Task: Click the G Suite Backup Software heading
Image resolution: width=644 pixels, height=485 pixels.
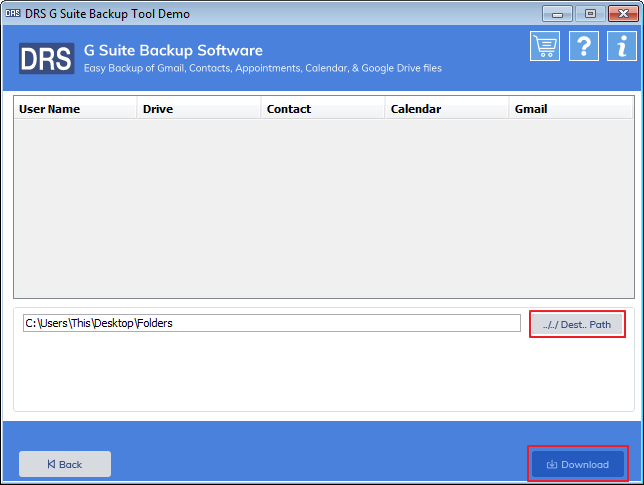Action: click(x=173, y=50)
